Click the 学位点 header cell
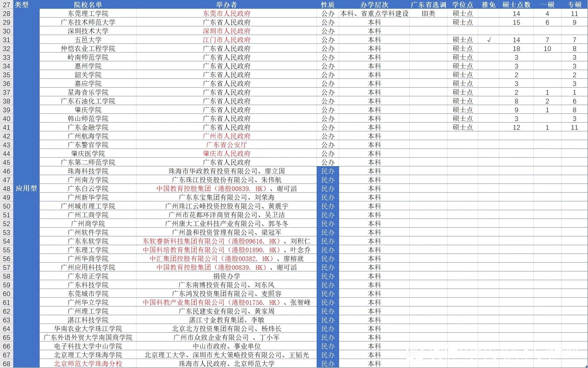 pos(463,5)
